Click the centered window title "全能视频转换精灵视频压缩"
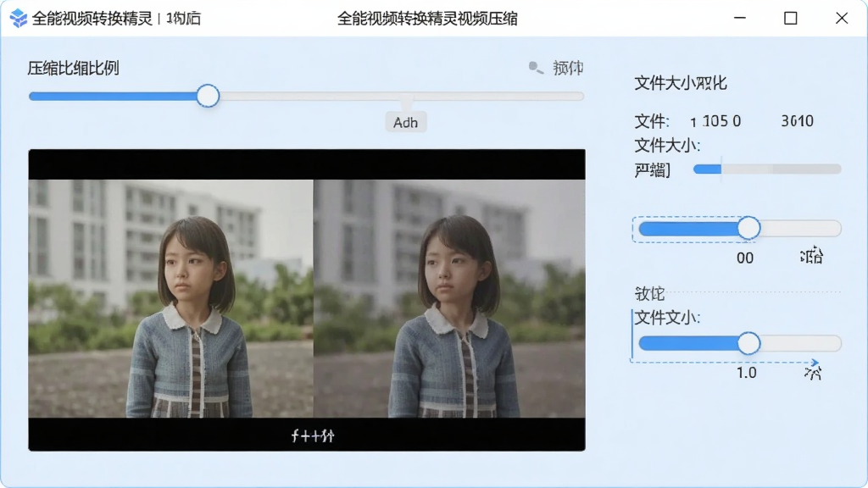This screenshot has height=488, width=868. (x=427, y=19)
